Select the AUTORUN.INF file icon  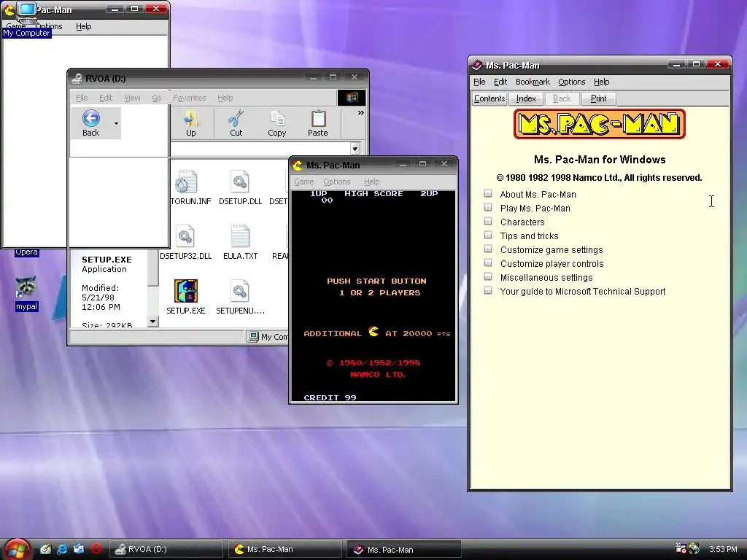click(185, 182)
